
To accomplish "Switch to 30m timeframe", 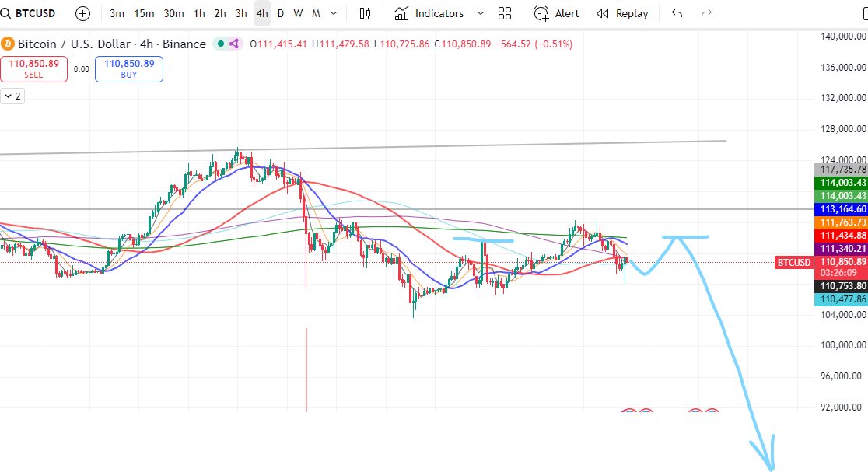I will pos(173,13).
